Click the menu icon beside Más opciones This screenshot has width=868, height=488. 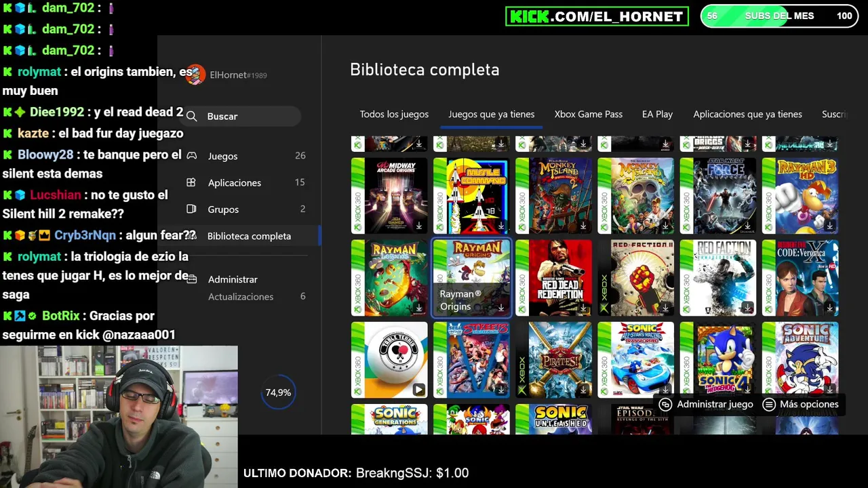[x=769, y=404]
